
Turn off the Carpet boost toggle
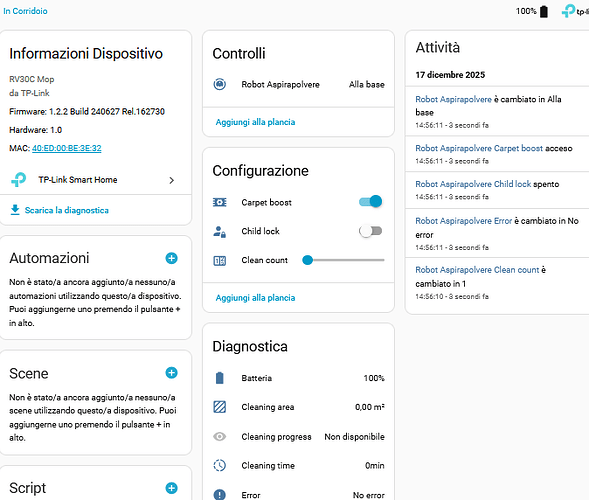(x=370, y=202)
